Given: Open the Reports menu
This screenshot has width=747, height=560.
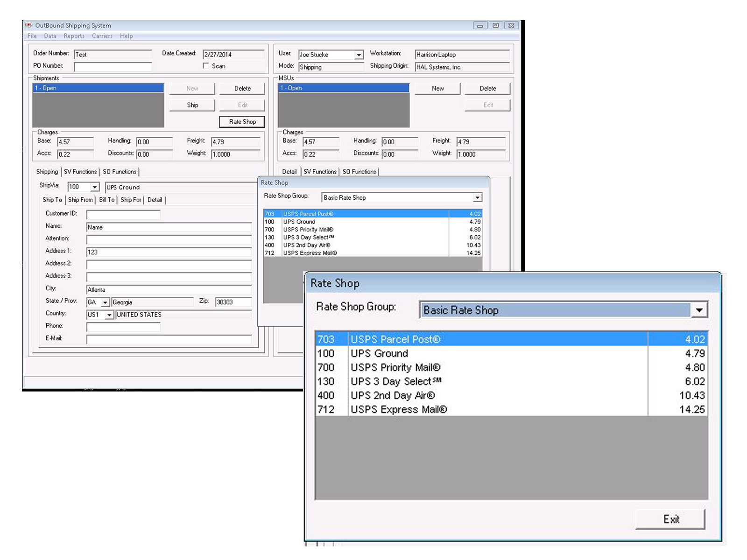Looking at the screenshot, I should pos(74,36).
